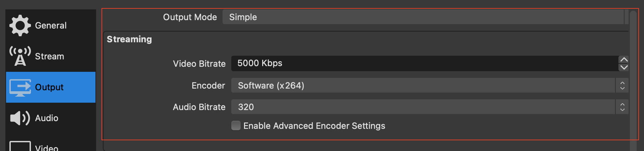
Task: Click the Encoder combo box arrows
Action: [x=622, y=86]
